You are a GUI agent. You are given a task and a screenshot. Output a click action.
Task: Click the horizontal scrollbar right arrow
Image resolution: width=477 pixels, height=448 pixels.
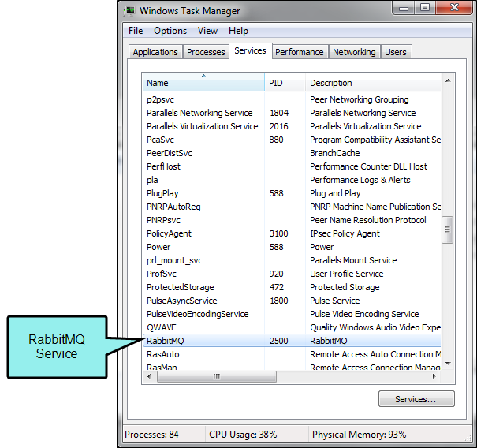[x=434, y=376]
